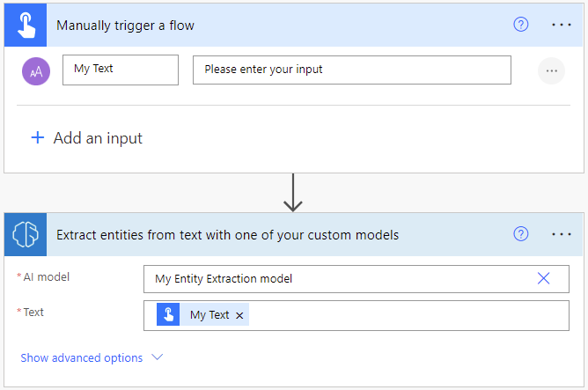
Task: Click the My Text input name field
Action: click(121, 70)
